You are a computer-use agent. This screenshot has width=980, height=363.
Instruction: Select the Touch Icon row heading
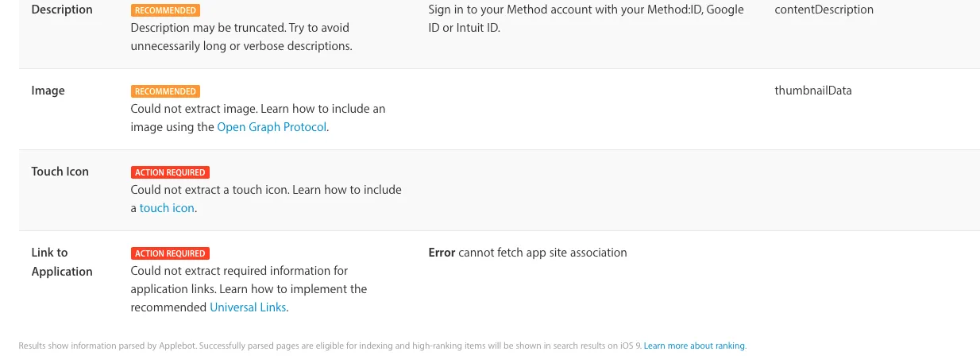click(60, 172)
